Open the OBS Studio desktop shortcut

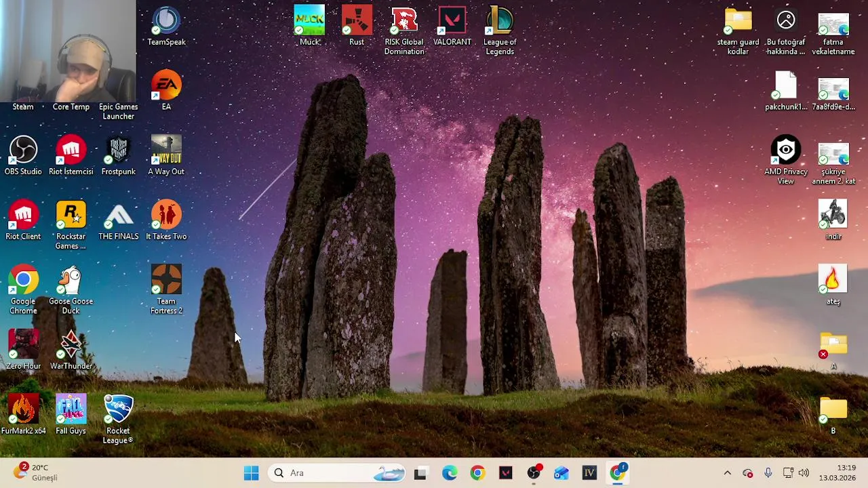[x=23, y=156]
